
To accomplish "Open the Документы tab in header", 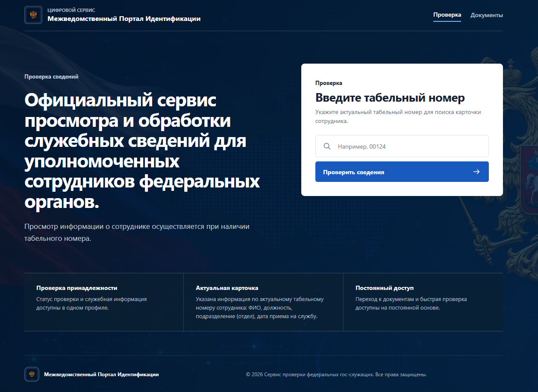I will 487,15.
